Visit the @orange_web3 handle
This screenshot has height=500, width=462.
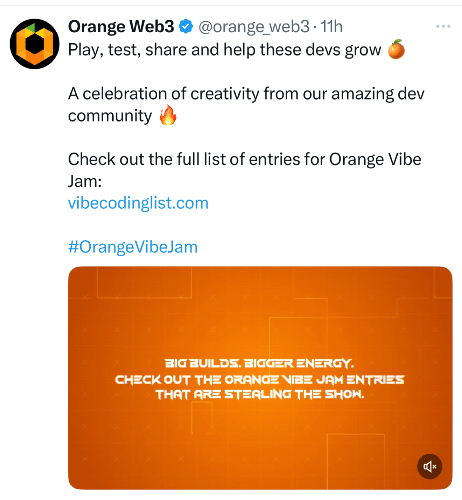click(x=254, y=27)
